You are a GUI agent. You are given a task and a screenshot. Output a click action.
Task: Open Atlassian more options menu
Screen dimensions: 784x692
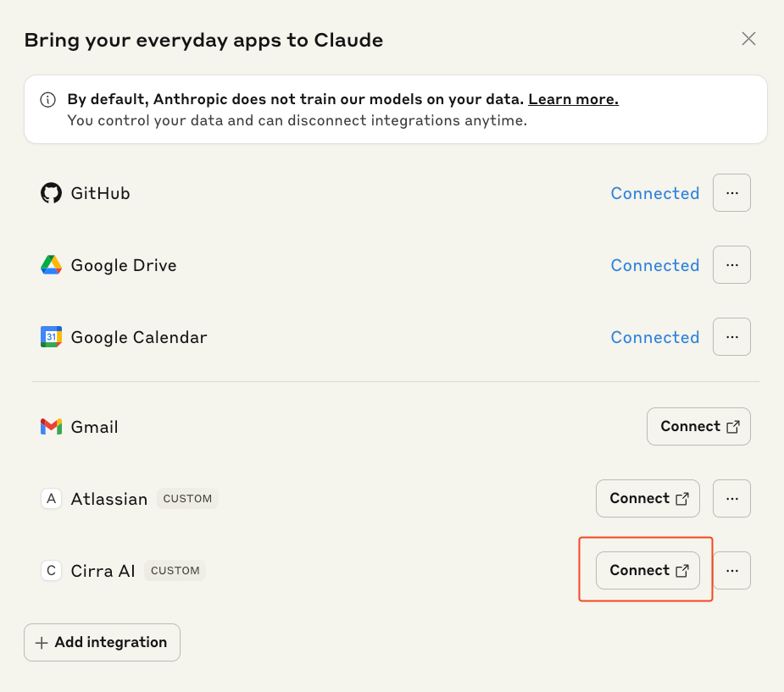click(731, 499)
